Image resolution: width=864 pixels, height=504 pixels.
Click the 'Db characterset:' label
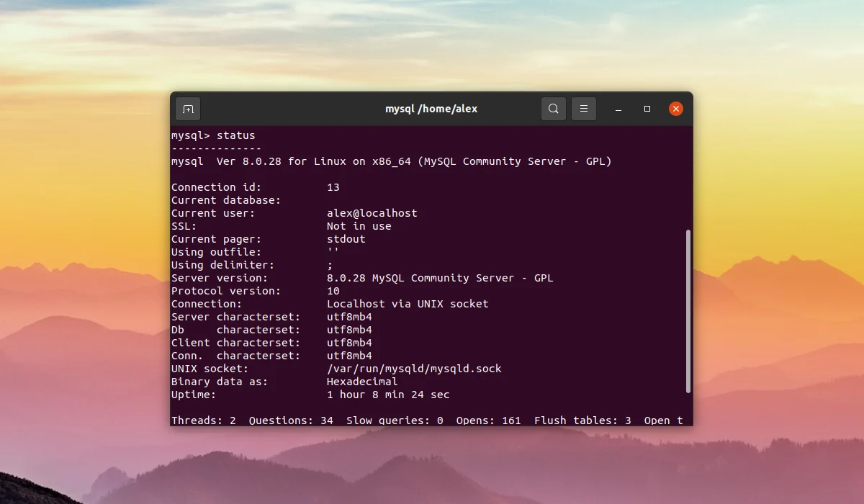(x=235, y=330)
